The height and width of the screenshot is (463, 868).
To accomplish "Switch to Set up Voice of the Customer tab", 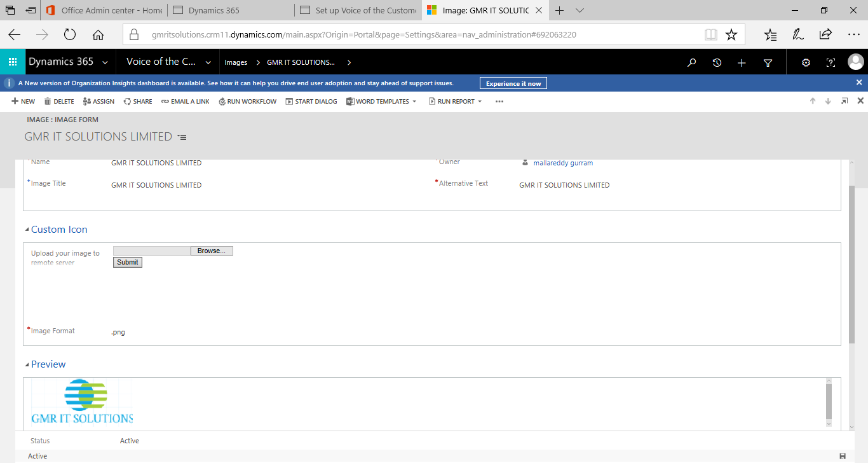I will [x=358, y=10].
